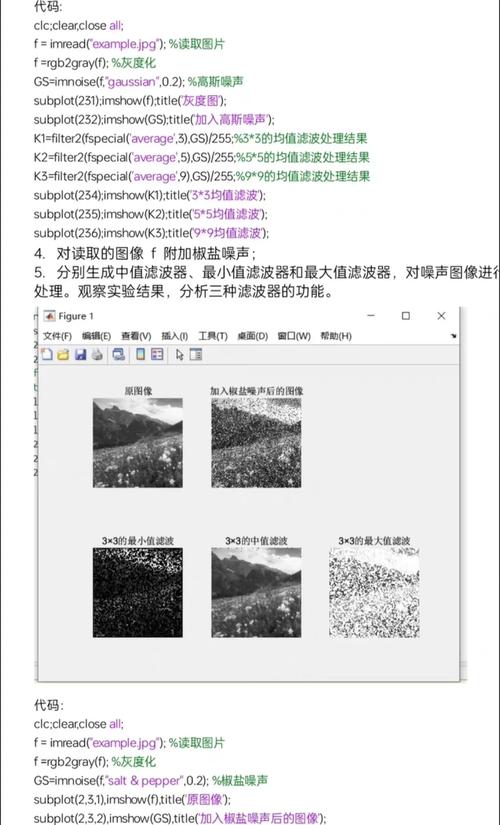Screen dimensions: 500x825
Task: Open the Property Inspector toolbar icon
Action: [196, 355]
